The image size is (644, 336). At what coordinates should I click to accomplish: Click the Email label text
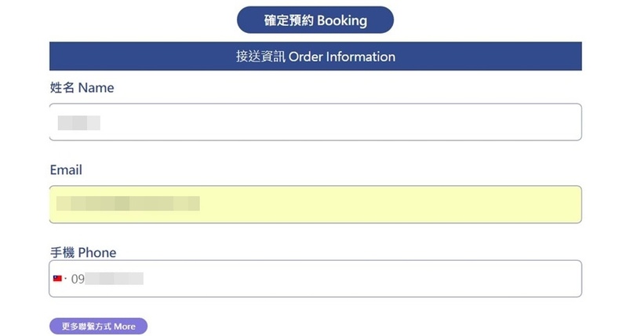point(66,170)
